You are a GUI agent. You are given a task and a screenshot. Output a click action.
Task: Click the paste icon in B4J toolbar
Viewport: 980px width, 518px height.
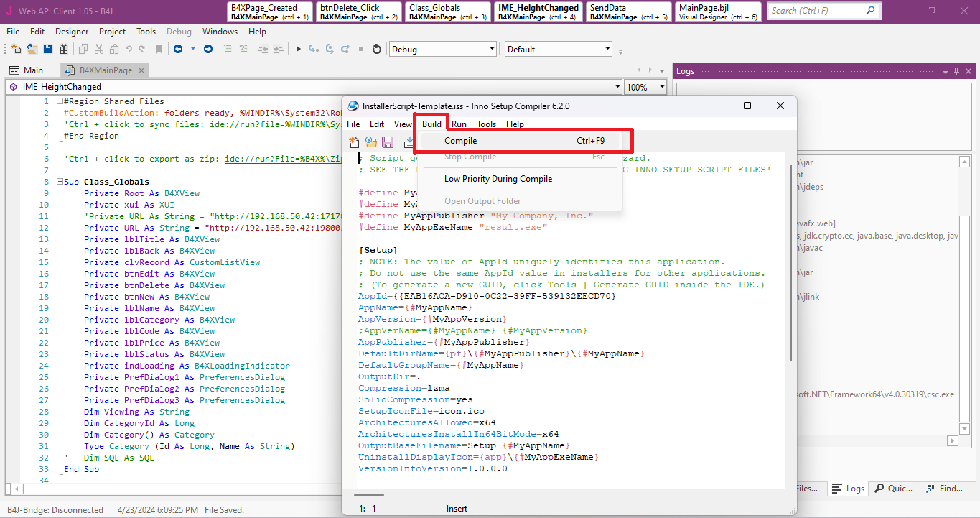(114, 49)
